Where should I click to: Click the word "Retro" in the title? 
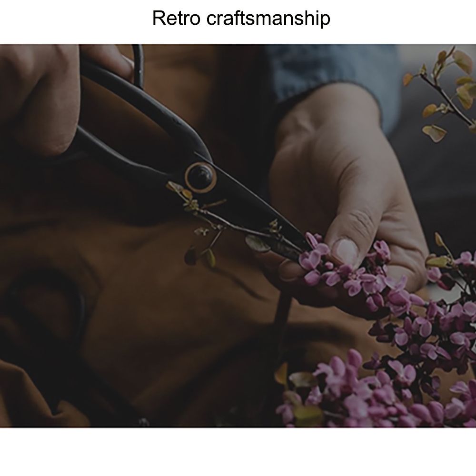pos(177,18)
